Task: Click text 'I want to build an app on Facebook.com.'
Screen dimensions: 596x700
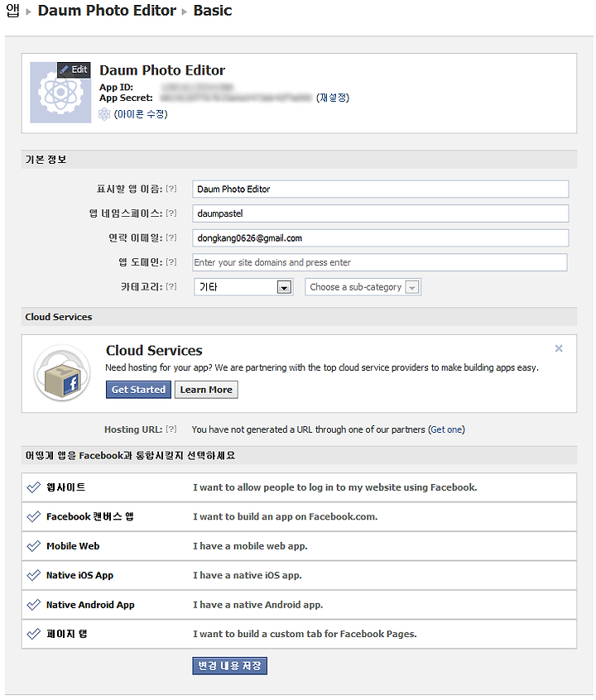Action: 285,517
